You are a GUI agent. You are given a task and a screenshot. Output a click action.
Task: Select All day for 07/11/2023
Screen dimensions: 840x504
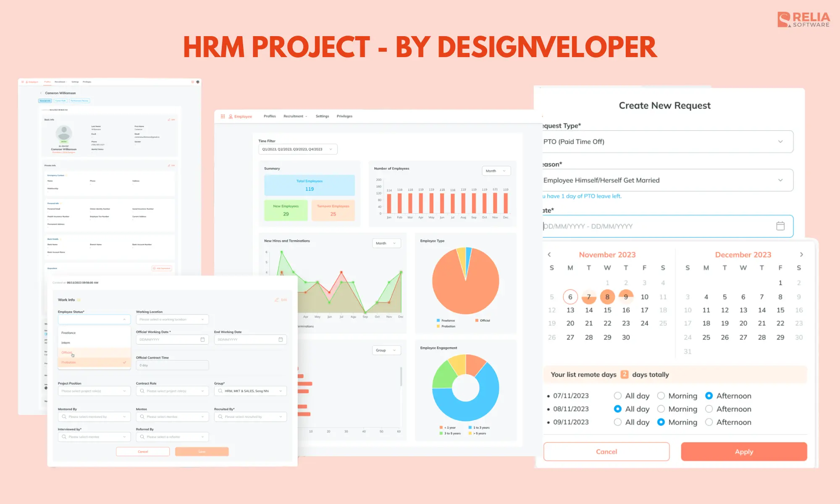[x=617, y=396]
